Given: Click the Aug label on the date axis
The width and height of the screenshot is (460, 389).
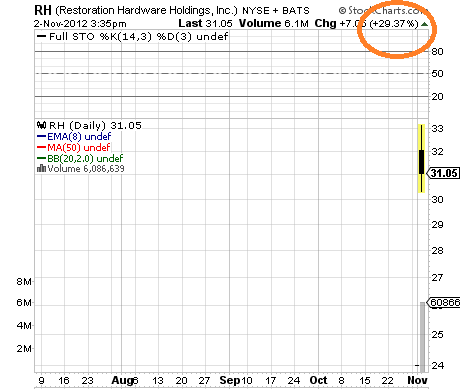Looking at the screenshot, I should click(x=122, y=380).
